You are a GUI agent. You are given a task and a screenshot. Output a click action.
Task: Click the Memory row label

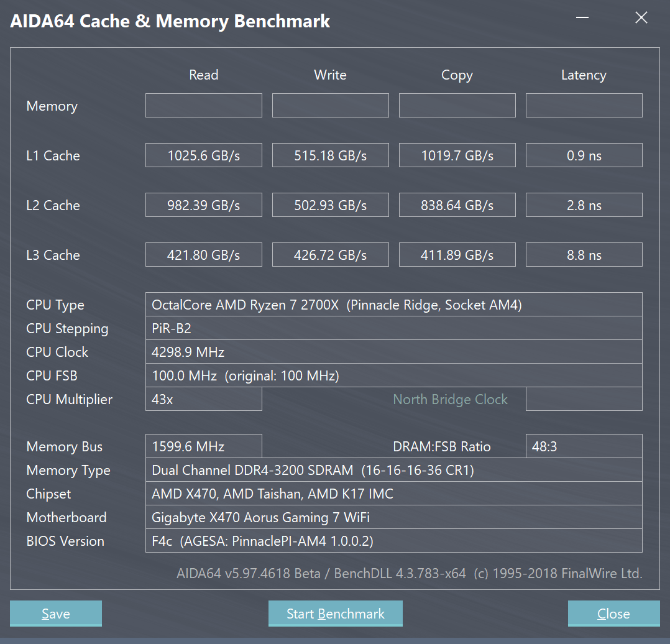52,106
